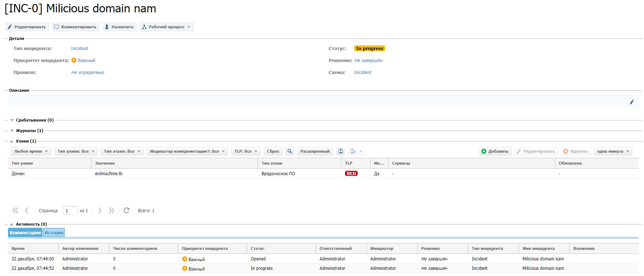Click the Удалить evidence button
Image resolution: width=644 pixels, height=276 pixels.
[x=576, y=151]
